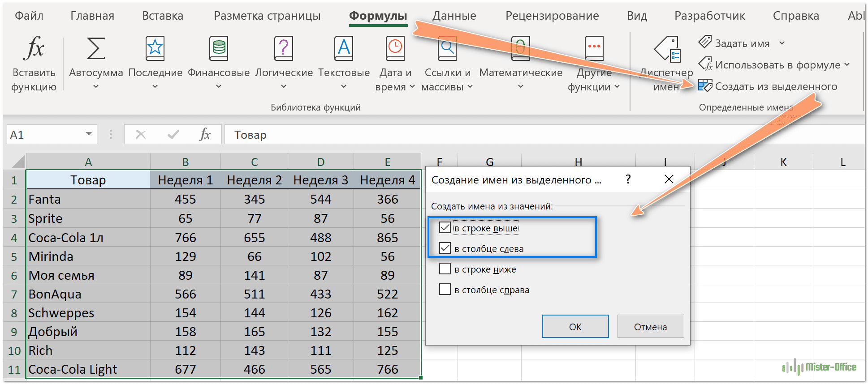The image size is (868, 384).
Task: Open the Математические functions icon
Action: click(x=521, y=48)
